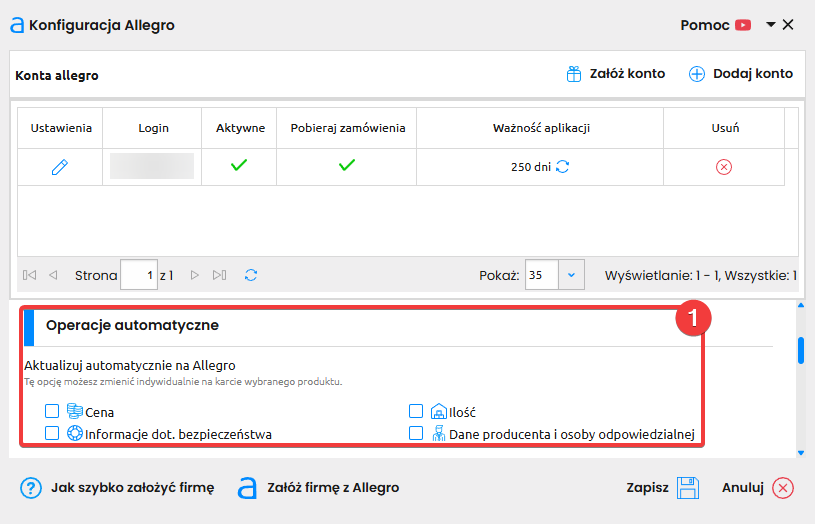Click the 250 dni validity text
The image size is (815, 524).
coord(531,167)
